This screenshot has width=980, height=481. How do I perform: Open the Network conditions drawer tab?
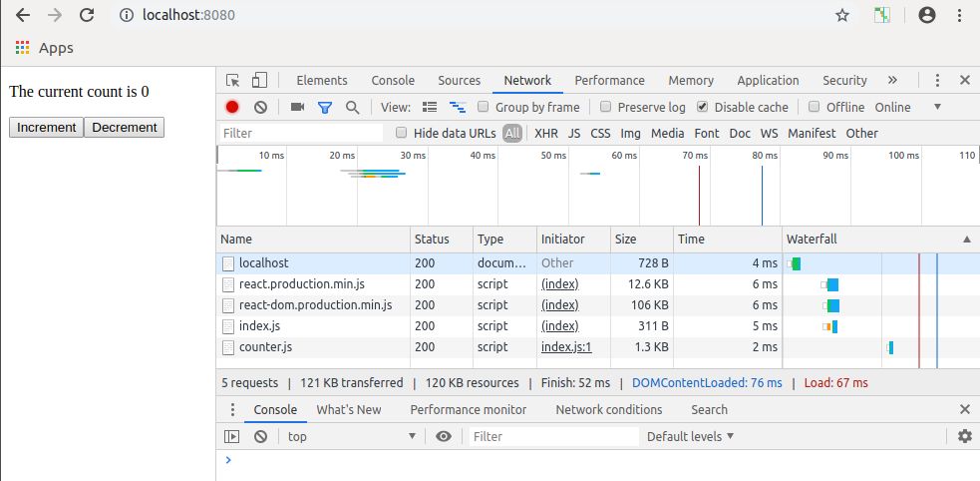click(608, 409)
